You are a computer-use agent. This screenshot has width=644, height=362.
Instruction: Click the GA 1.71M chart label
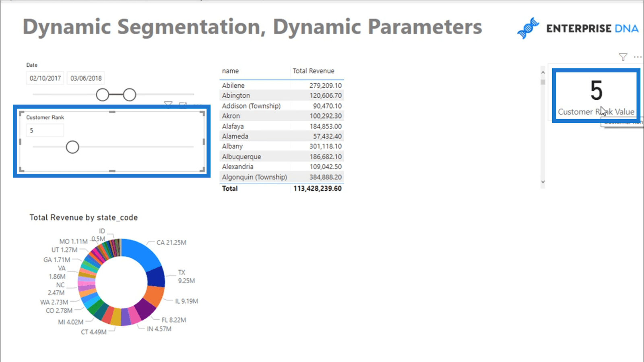(57, 260)
